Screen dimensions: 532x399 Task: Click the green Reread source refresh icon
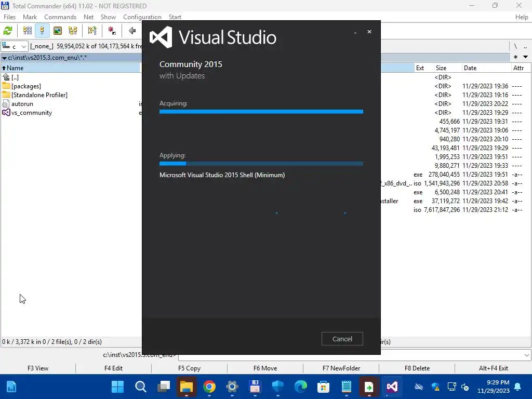point(8,31)
